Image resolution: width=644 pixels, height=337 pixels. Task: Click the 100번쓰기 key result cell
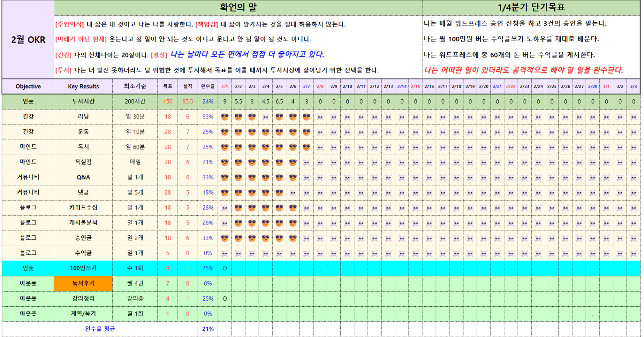coord(83,268)
